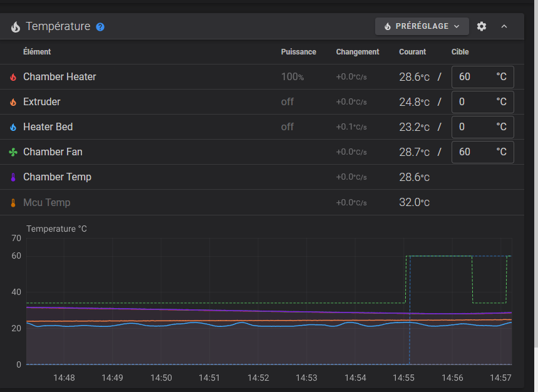538x392 pixels.
Task: Show the dimmed Mcu Temp series
Action: (47, 202)
